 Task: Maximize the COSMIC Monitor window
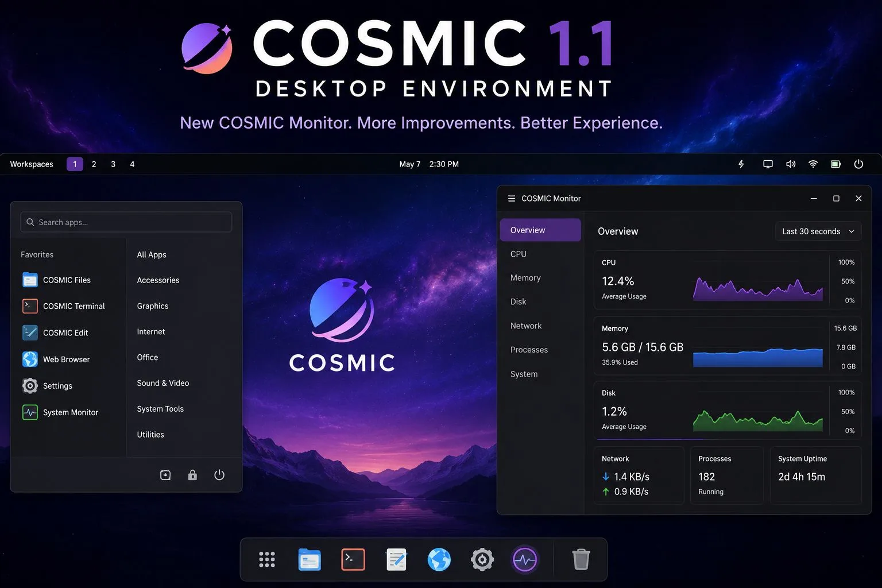point(836,198)
